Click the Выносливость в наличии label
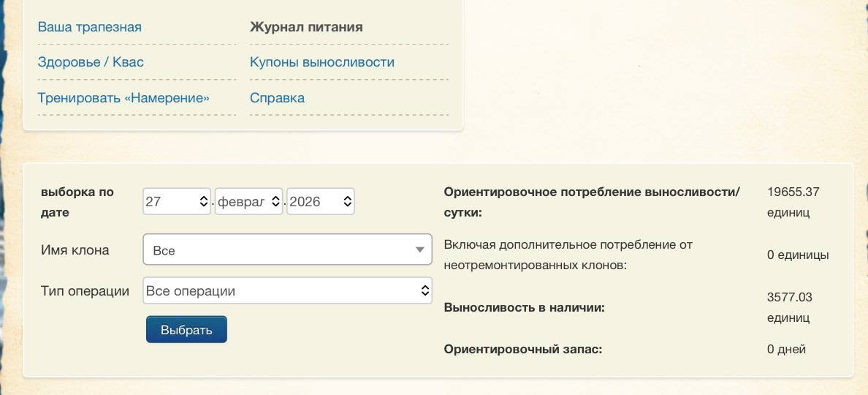The image size is (868, 395). pos(524,307)
